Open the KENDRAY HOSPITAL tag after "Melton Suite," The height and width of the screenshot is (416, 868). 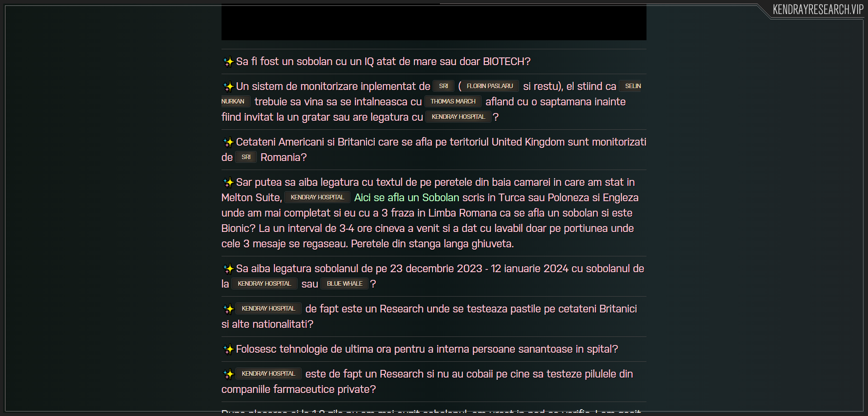click(x=317, y=197)
